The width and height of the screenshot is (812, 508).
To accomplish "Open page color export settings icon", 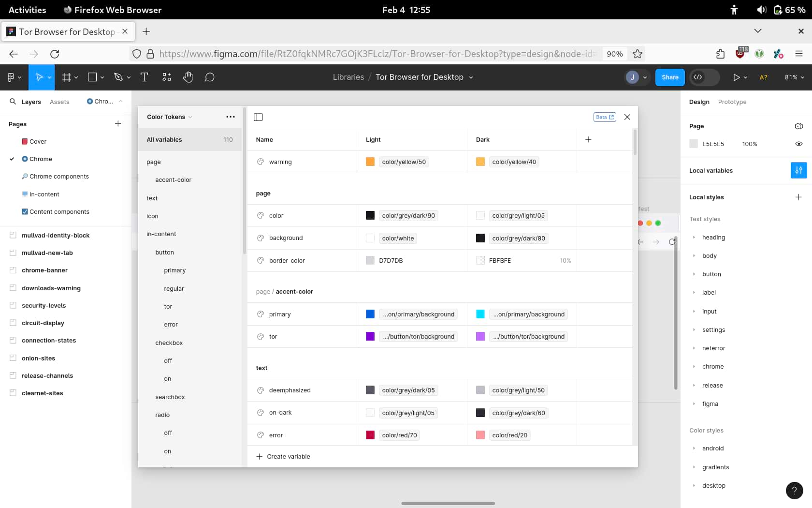I will tap(799, 126).
